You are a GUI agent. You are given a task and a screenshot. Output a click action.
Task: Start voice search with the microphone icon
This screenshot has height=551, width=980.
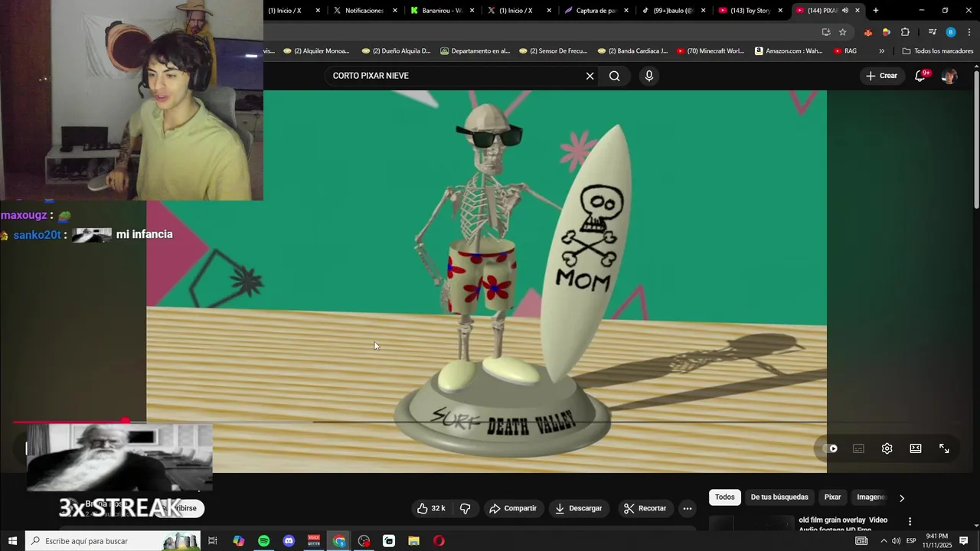(x=649, y=76)
